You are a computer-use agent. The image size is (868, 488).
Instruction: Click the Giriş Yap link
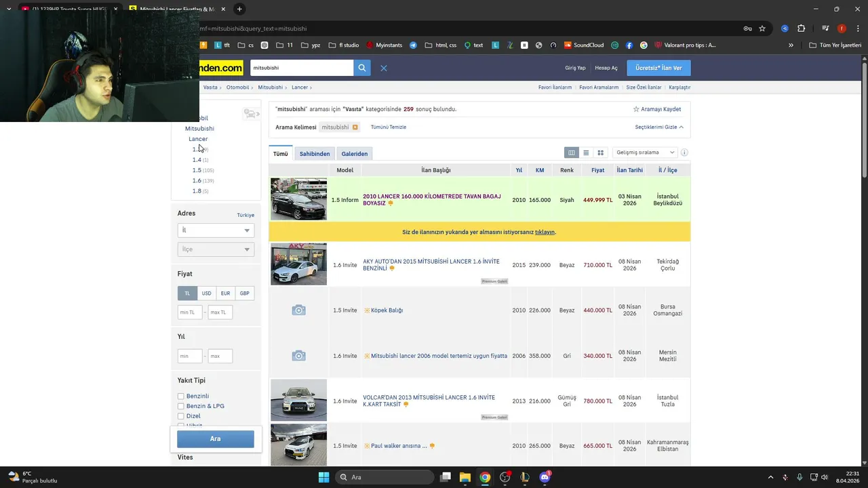(x=575, y=68)
